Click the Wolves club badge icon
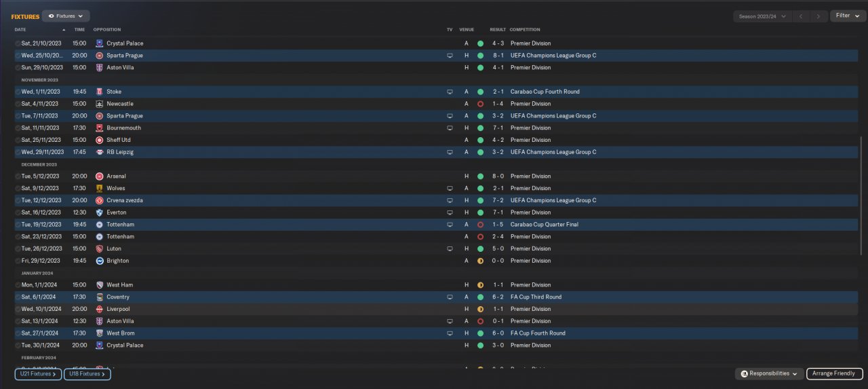This screenshot has width=868, height=389. point(100,189)
